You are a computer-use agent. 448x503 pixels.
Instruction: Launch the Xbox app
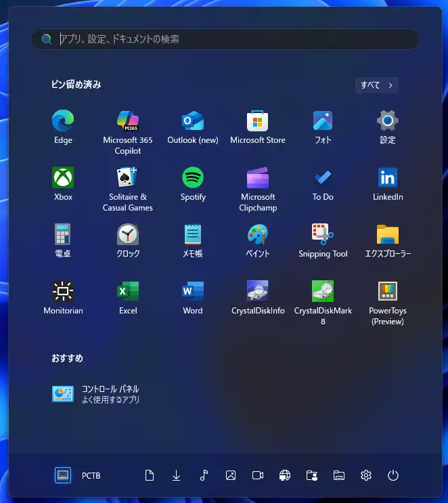(63, 184)
